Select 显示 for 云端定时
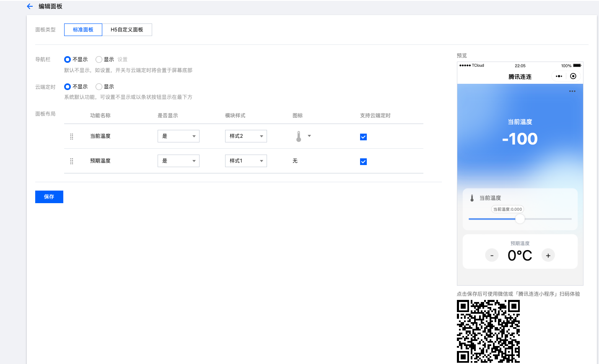The height and width of the screenshot is (364, 599). [x=99, y=87]
